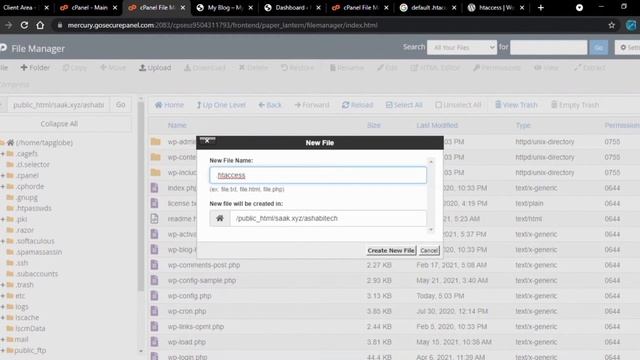Click home icon beside destination path
Screen dimensions: 640x360
[x=220, y=218]
